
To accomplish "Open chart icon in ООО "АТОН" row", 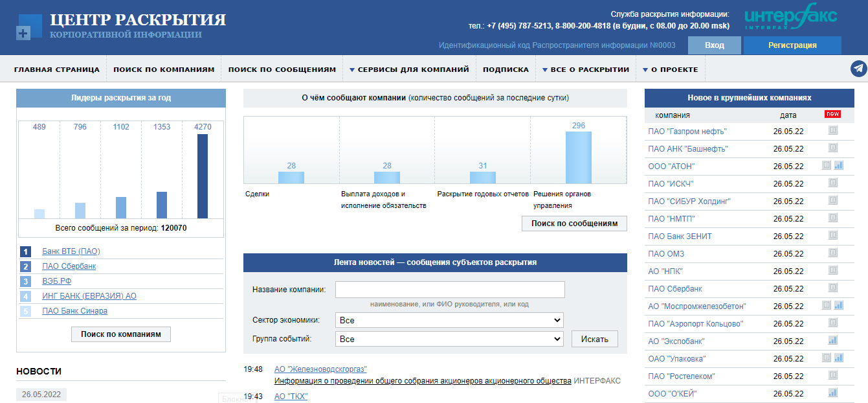I will [839, 166].
